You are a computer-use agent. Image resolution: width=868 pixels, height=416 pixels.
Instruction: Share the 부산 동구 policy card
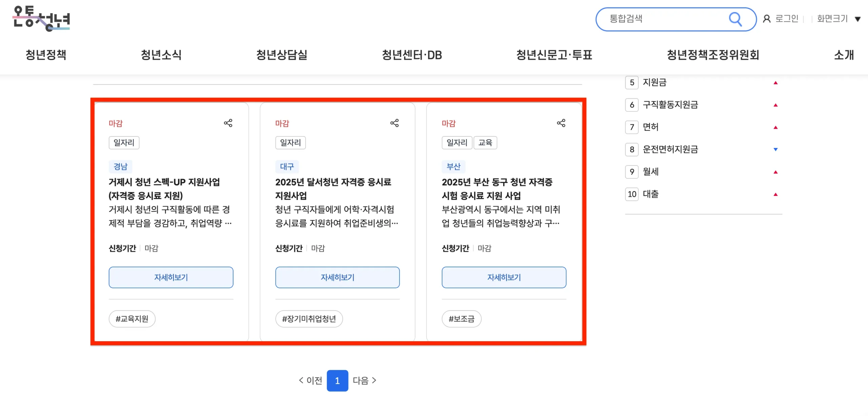pos(561,123)
